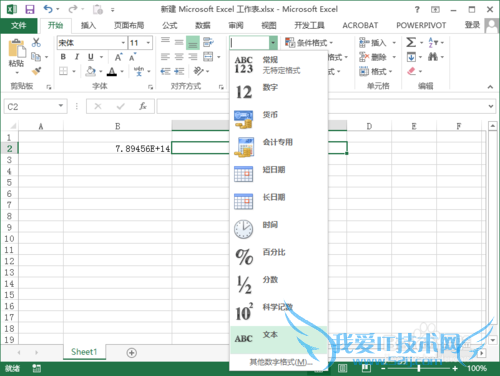Toggle wrap text
500x376 pixels.
pyautogui.click(x=208, y=42)
